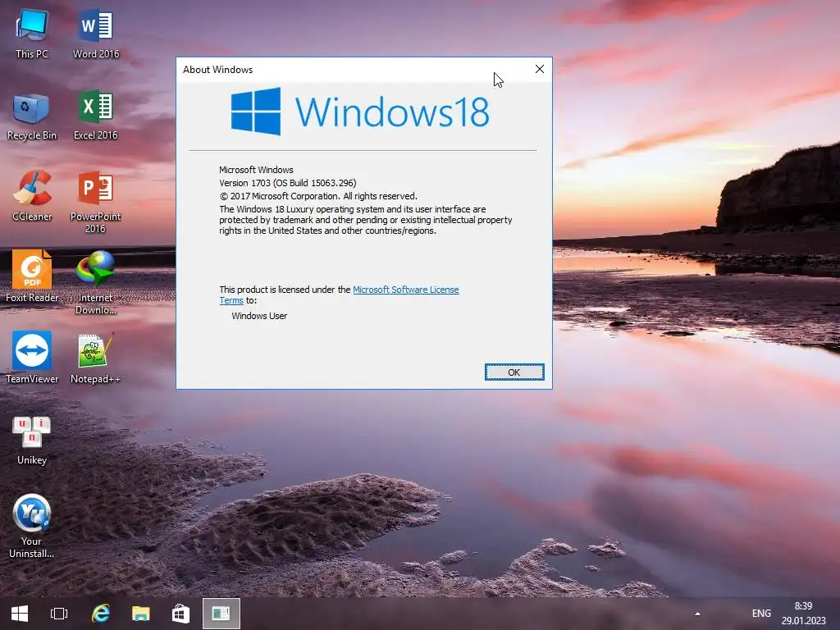The image size is (840, 630).
Task: Select the PowerPoint 2016 desktop shortcut
Action: click(95, 203)
